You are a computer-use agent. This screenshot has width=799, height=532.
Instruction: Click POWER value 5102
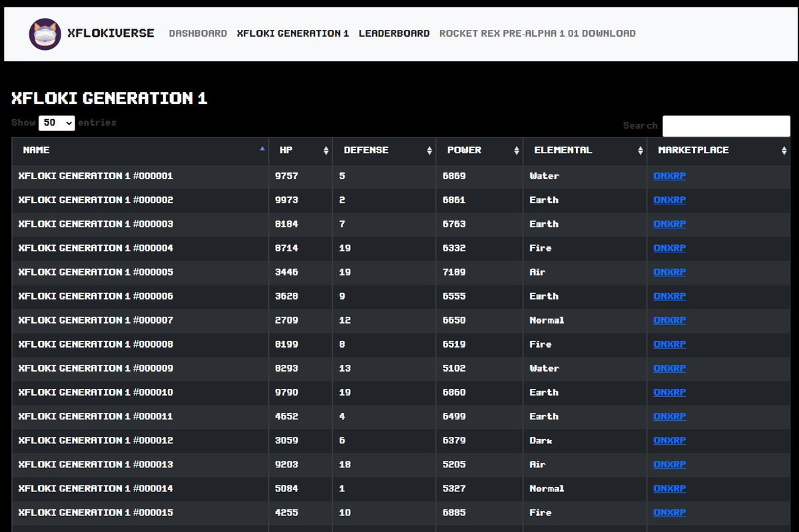pyautogui.click(x=454, y=368)
